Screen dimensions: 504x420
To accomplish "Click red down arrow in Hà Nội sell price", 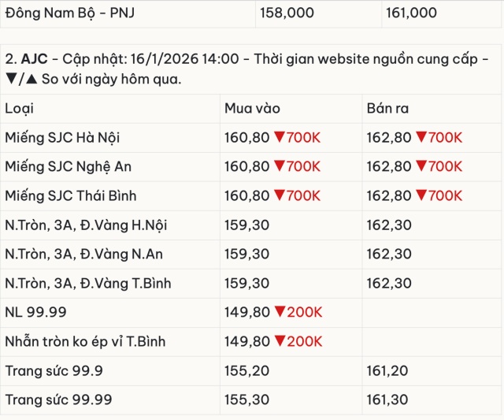I will 421,138.
